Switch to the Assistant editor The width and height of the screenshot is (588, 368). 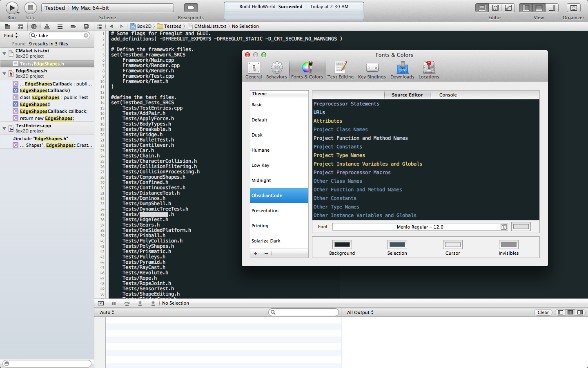click(x=495, y=8)
